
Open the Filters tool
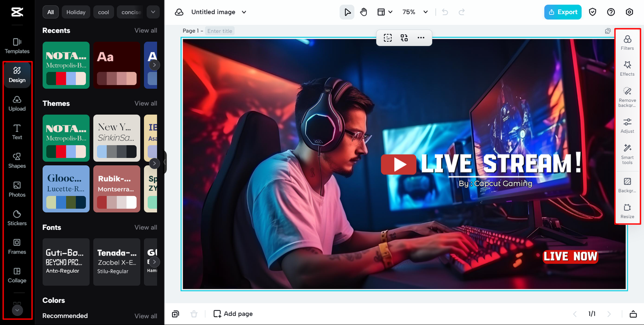point(627,42)
